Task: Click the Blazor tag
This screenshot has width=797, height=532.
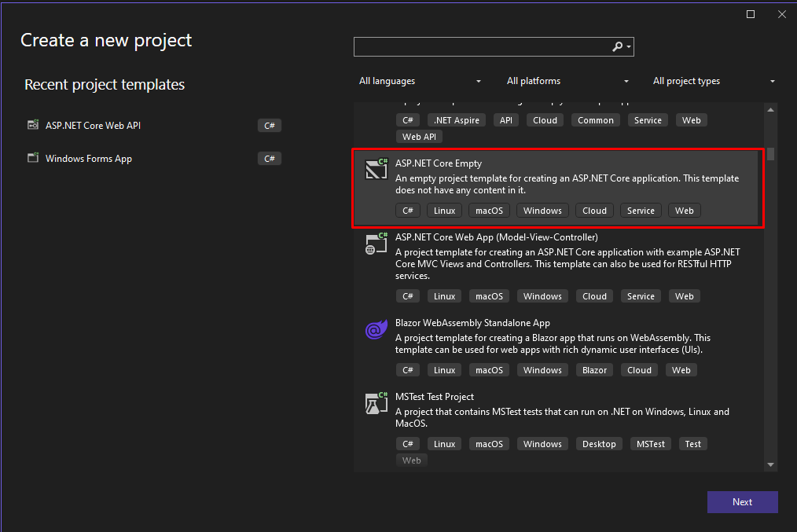Action: pos(594,370)
